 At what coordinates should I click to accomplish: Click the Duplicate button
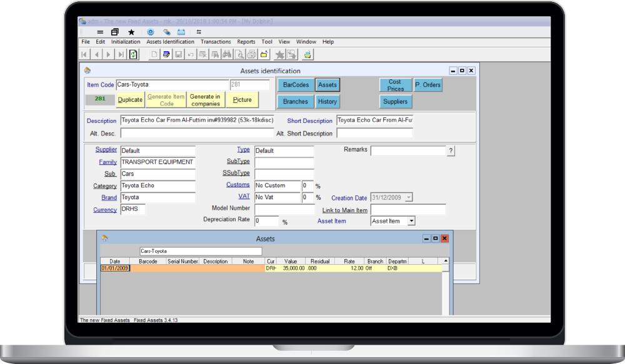[130, 99]
